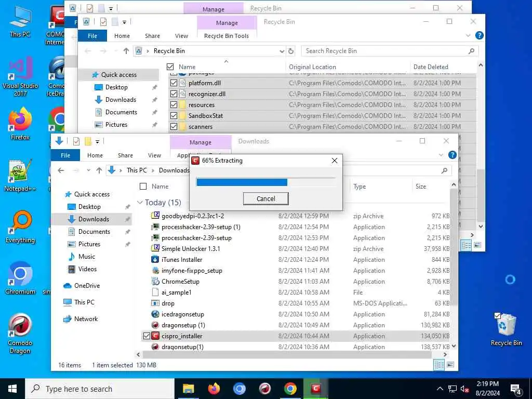
Task: Go back in Downloads window
Action: click(x=61, y=170)
